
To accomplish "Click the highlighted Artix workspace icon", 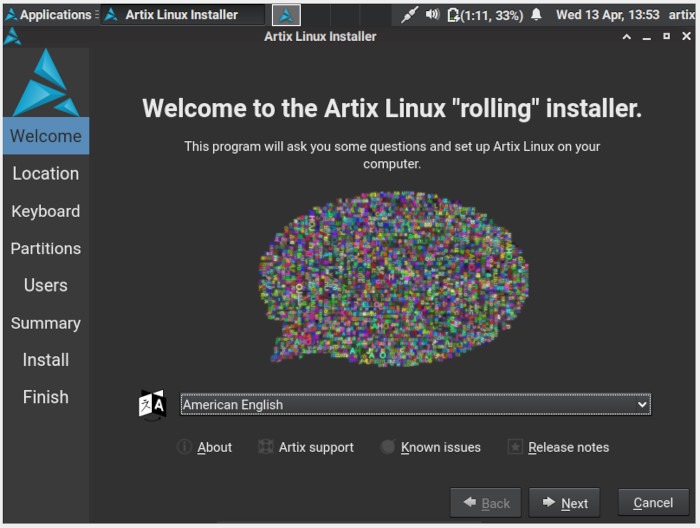I will tap(286, 15).
